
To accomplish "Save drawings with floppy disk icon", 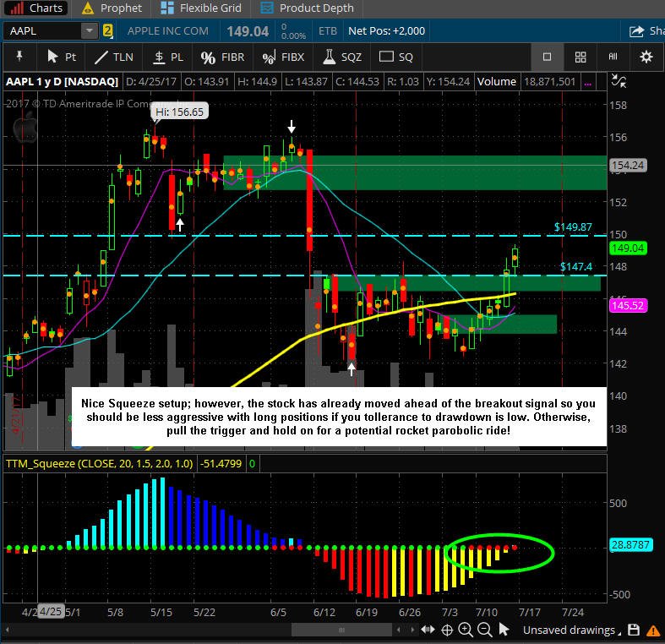I will pyautogui.click(x=634, y=630).
